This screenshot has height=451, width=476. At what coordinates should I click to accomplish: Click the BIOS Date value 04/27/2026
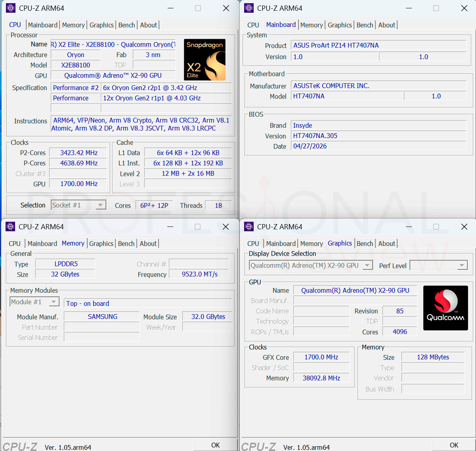pyautogui.click(x=379, y=146)
